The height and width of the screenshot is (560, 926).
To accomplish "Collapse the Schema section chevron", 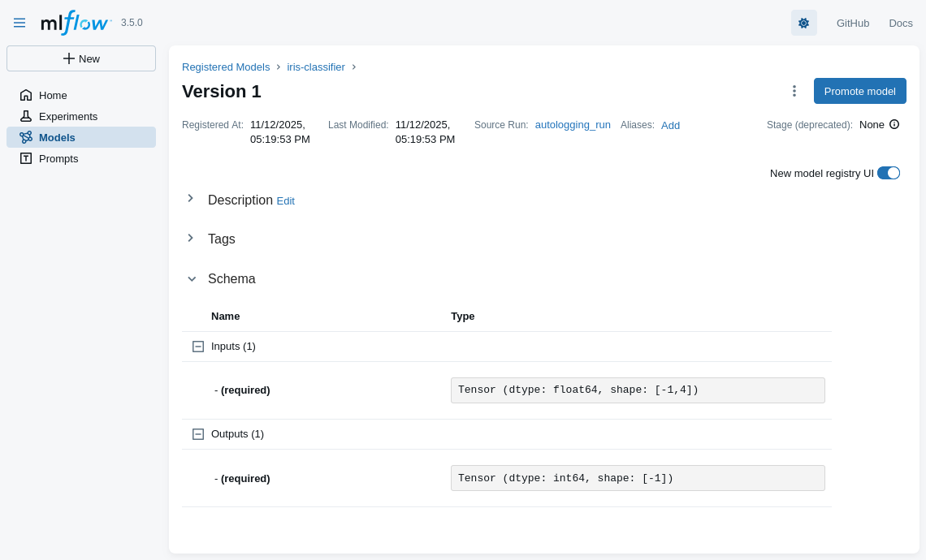I will coord(192,278).
